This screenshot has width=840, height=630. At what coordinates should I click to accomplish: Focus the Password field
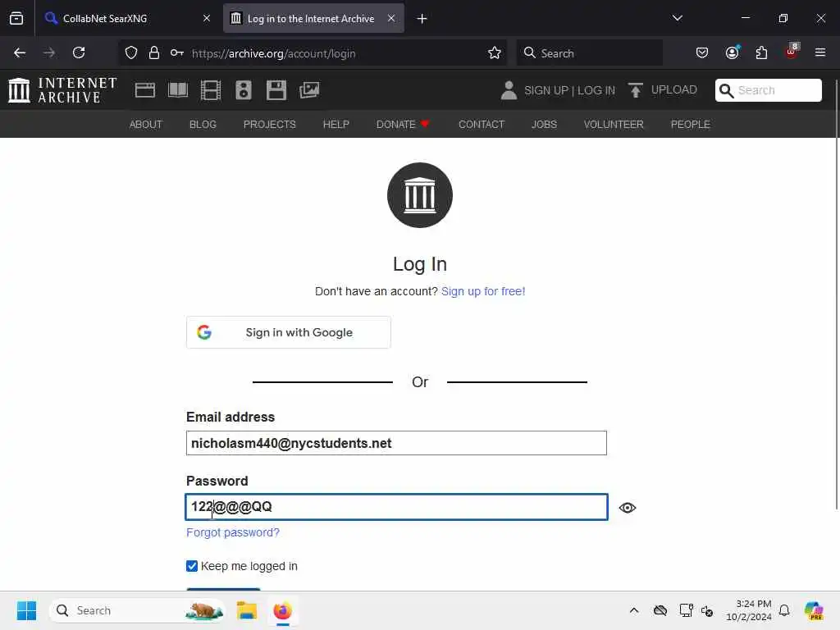coord(396,507)
